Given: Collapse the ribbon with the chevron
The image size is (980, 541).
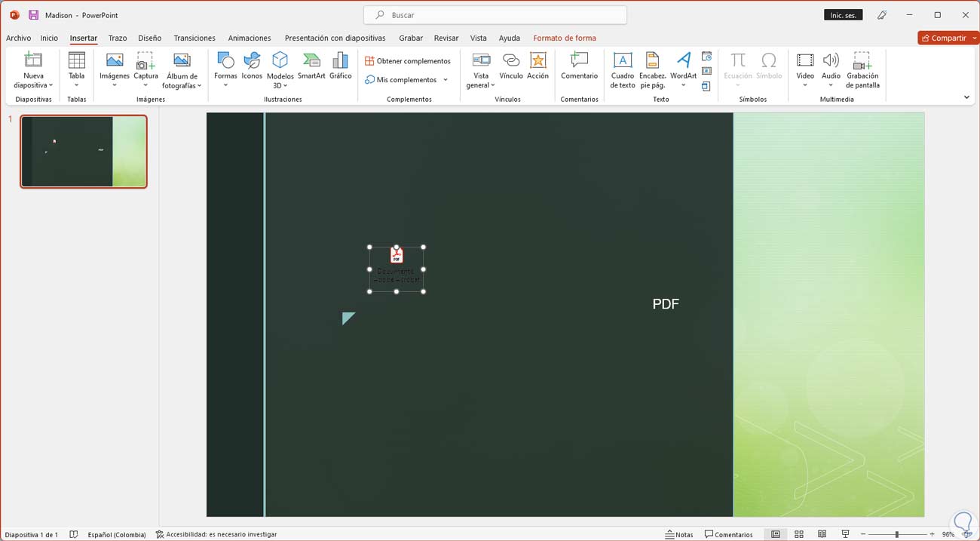Looking at the screenshot, I should pos(966,97).
